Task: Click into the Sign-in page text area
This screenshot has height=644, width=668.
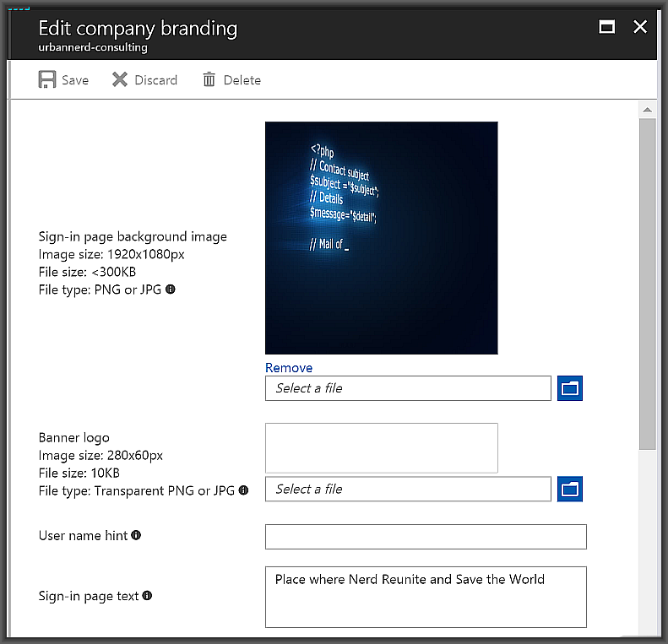Action: 426,597
